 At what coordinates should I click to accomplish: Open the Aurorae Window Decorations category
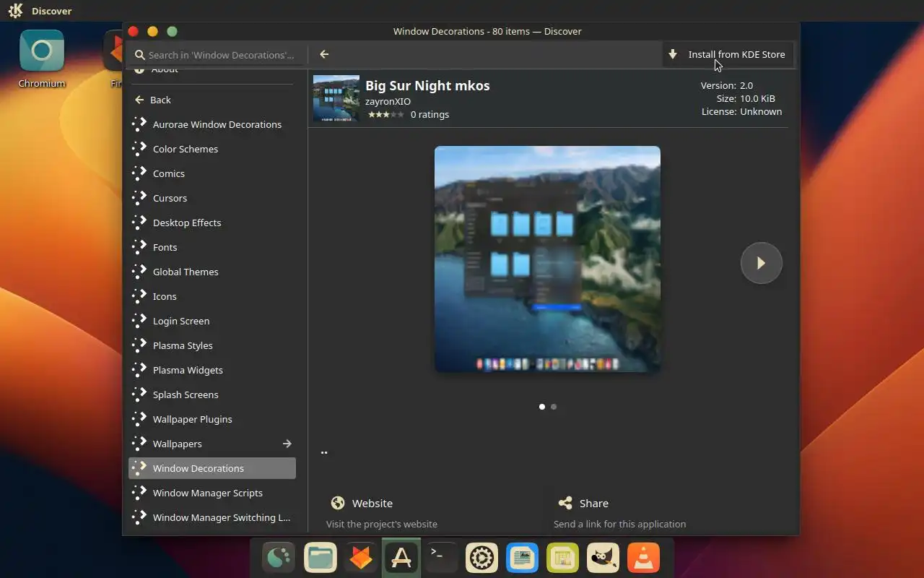(212, 124)
